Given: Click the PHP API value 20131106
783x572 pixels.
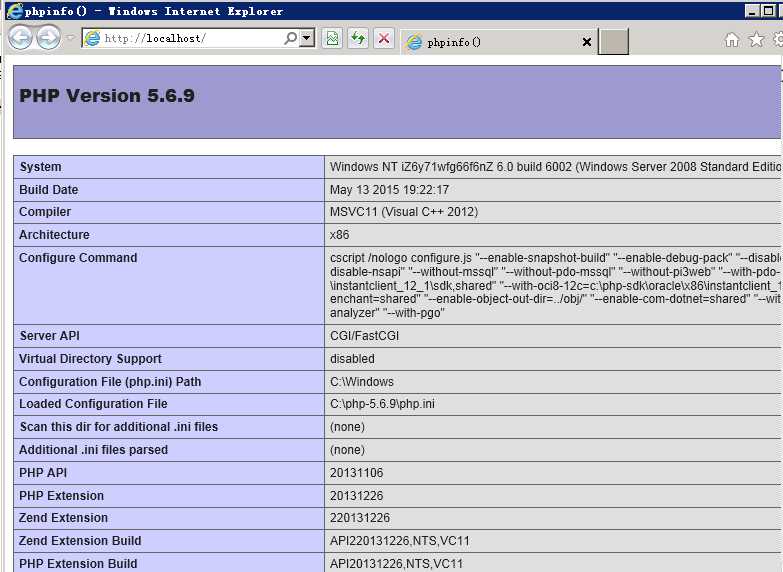Looking at the screenshot, I should coord(357,473).
